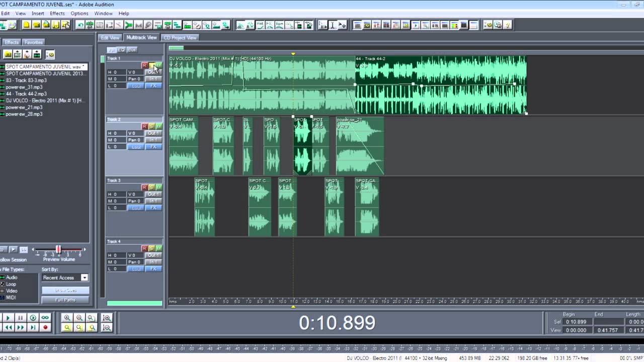Click Zoom To Selection yellow magnifier icon
This screenshot has height=362, width=644.
[x=67, y=327]
